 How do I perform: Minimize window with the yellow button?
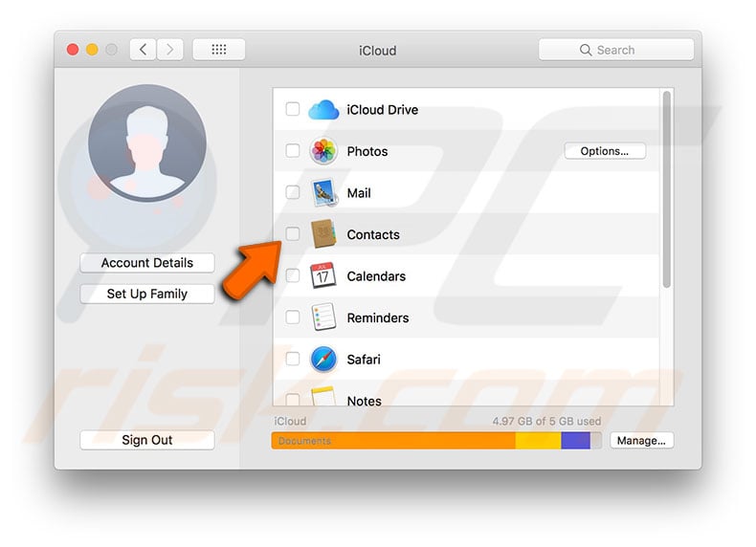click(92, 50)
